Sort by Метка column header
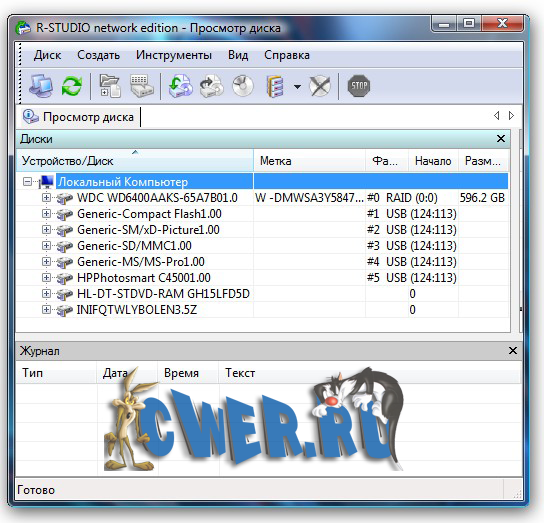Viewport: 544px width, 523px height. click(309, 160)
